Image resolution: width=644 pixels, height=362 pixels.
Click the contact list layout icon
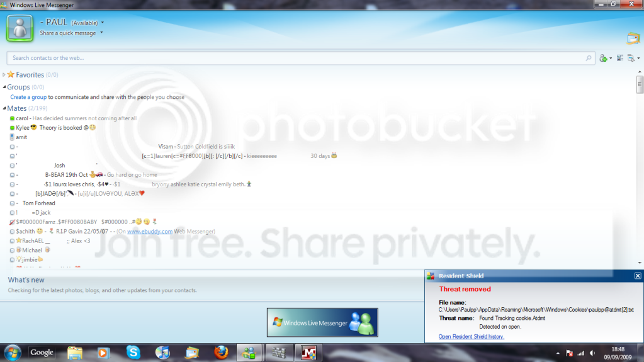620,58
